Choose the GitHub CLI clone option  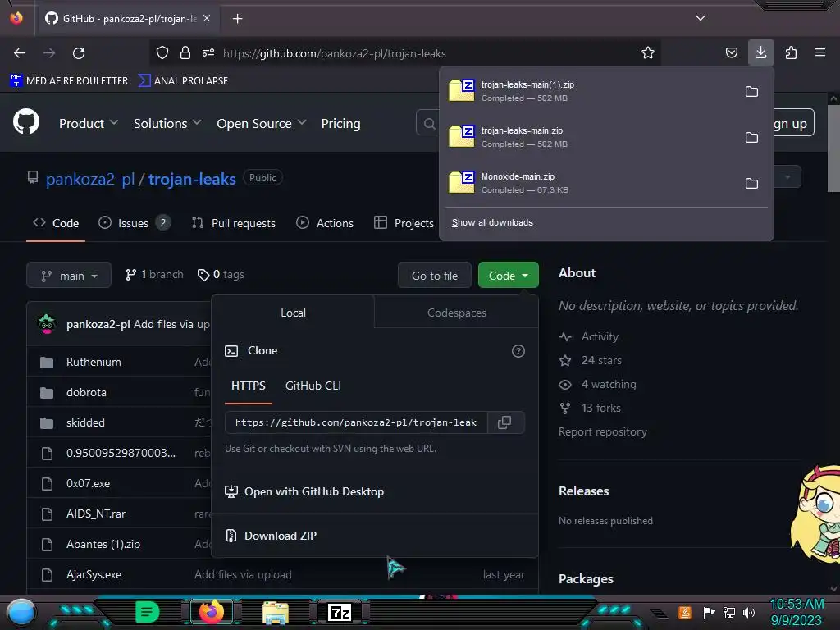pos(313,386)
